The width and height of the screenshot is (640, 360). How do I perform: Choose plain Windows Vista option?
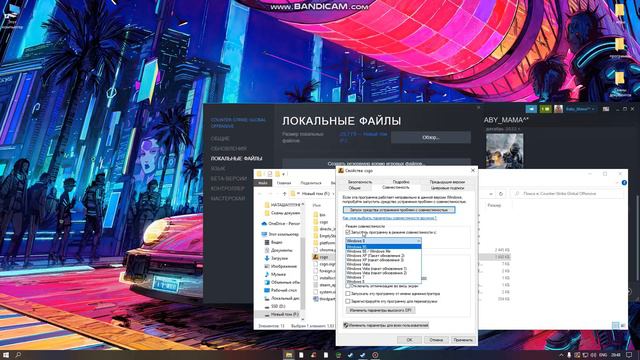click(x=383, y=264)
